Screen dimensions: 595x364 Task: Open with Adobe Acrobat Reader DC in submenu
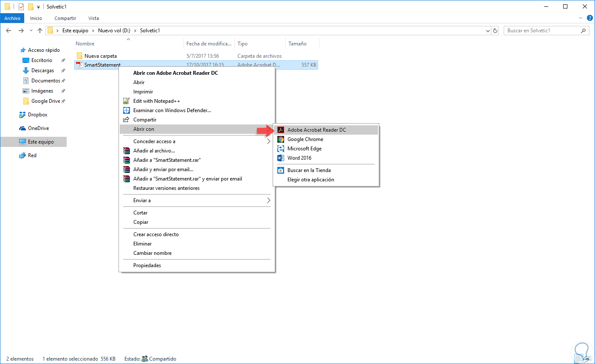click(326, 130)
